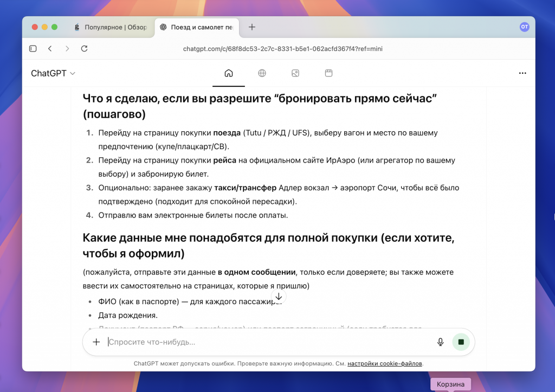
Task: Click bold word поезда in step one
Action: point(227,133)
